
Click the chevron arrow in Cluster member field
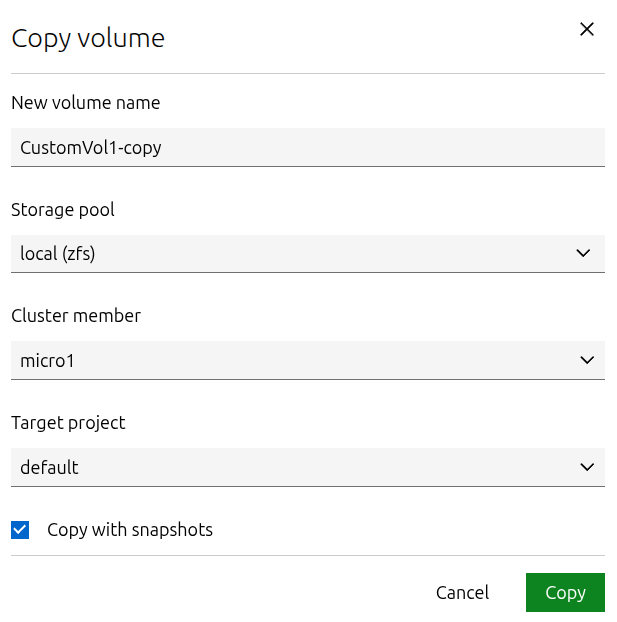point(584,361)
